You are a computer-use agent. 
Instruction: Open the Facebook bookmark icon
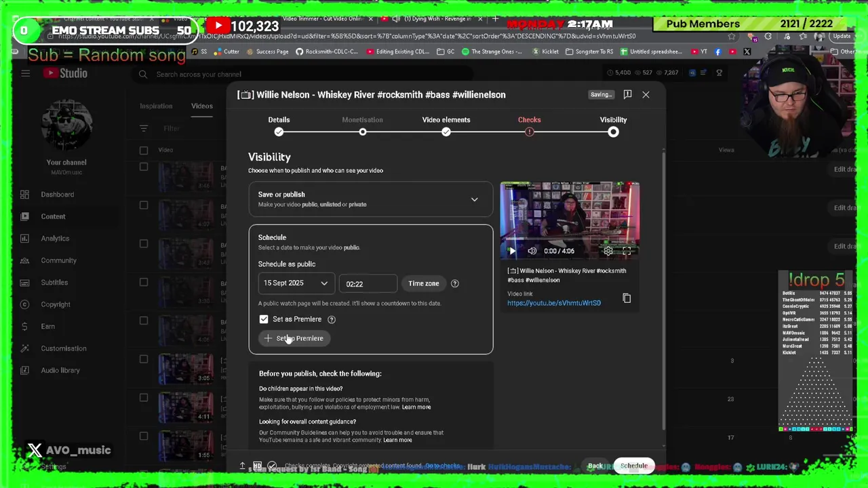(718, 52)
